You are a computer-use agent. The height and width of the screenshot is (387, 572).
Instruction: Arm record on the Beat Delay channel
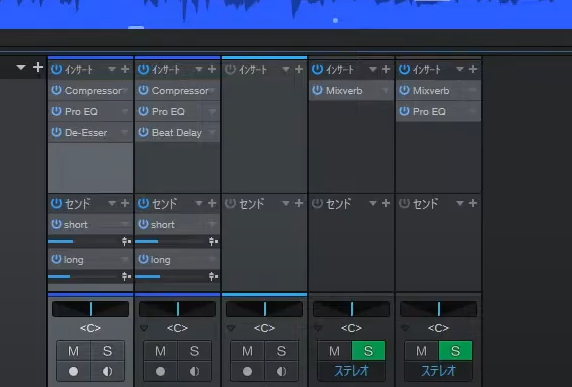click(x=161, y=371)
